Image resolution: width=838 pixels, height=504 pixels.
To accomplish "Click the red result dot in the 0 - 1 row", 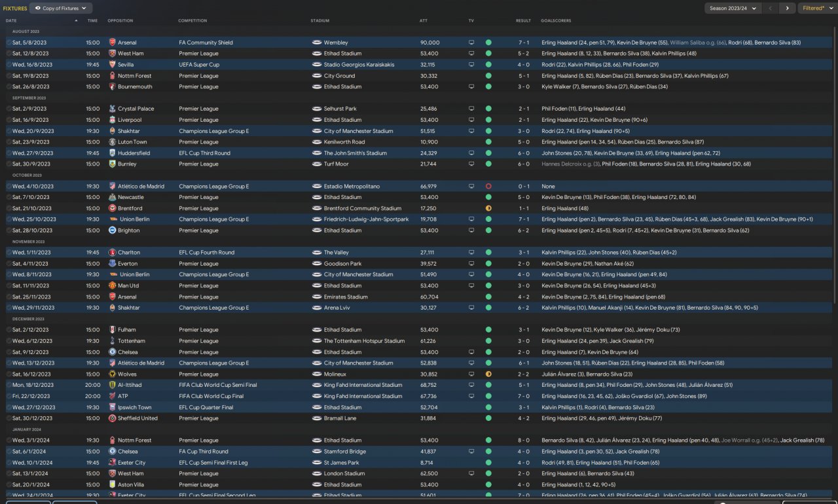I will pos(488,187).
